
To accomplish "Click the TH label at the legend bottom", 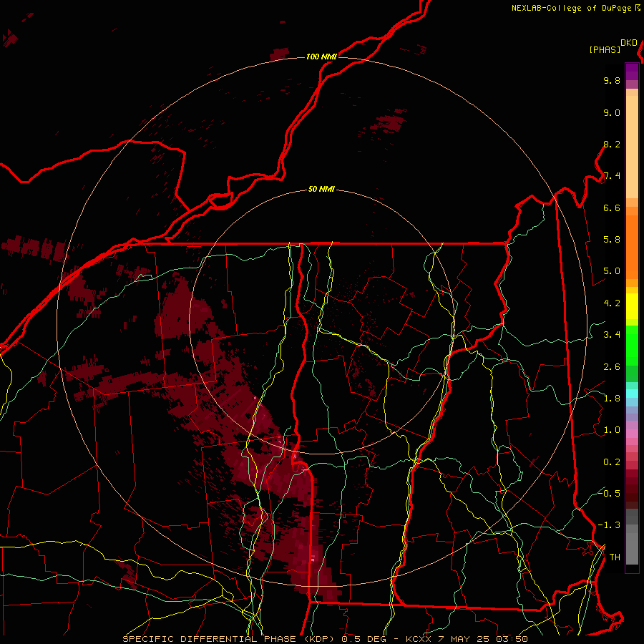I will [x=615, y=557].
